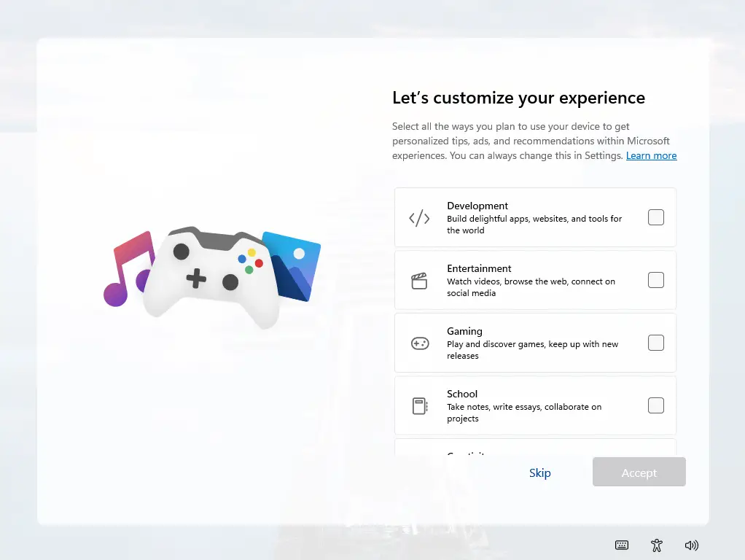Click the School notebook icon
The height and width of the screenshot is (560, 745).
420,406
